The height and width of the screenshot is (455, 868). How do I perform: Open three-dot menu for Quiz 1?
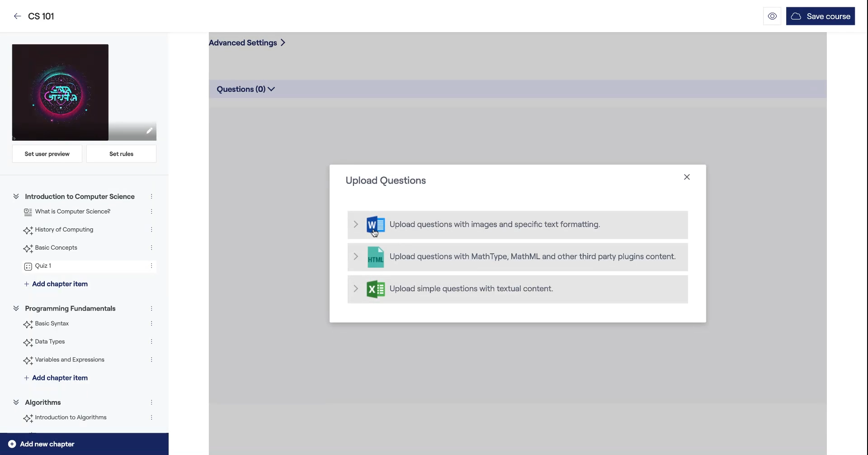[151, 266]
